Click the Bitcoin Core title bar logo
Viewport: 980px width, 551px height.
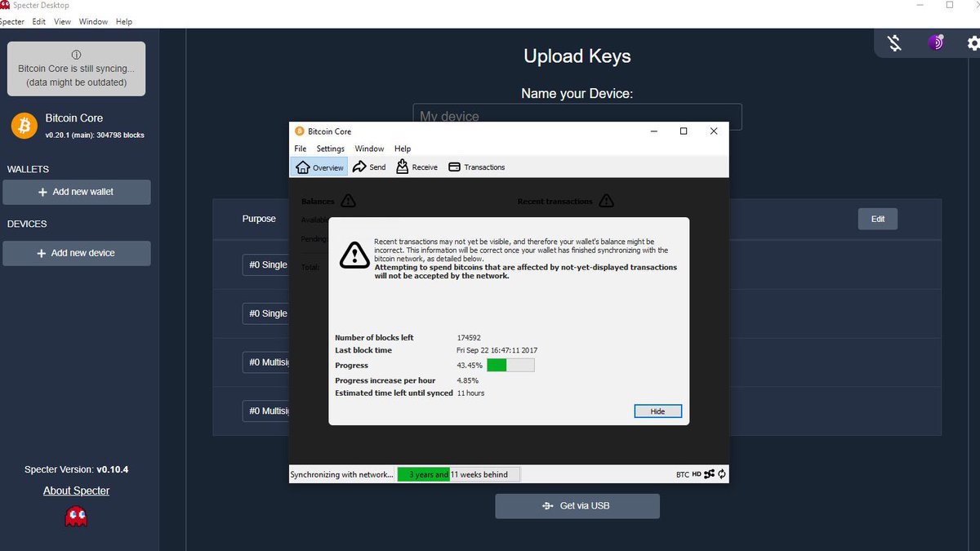[x=300, y=131]
